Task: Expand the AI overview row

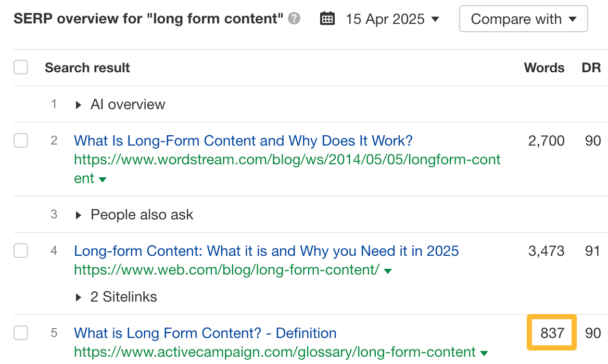Action: 128,104
